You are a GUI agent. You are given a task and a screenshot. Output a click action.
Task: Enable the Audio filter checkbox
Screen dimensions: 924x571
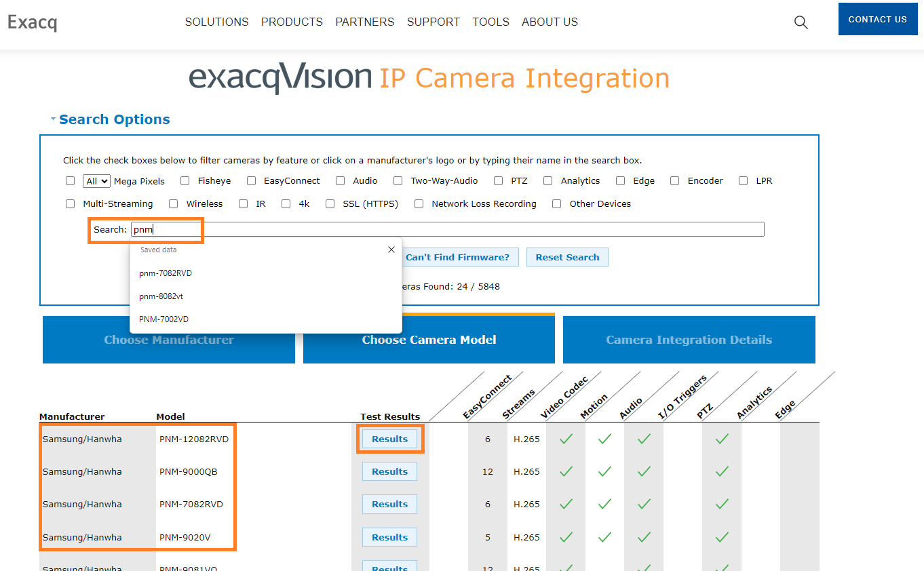pyautogui.click(x=341, y=181)
